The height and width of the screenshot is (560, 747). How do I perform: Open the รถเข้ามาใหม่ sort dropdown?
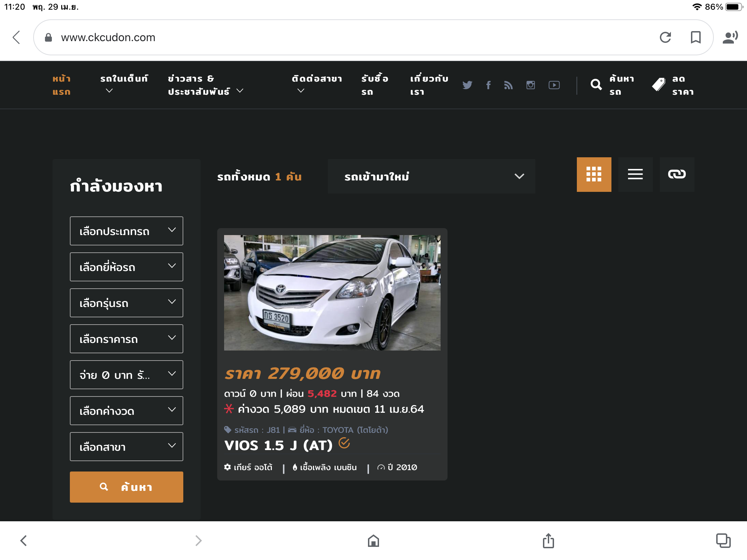431,176
